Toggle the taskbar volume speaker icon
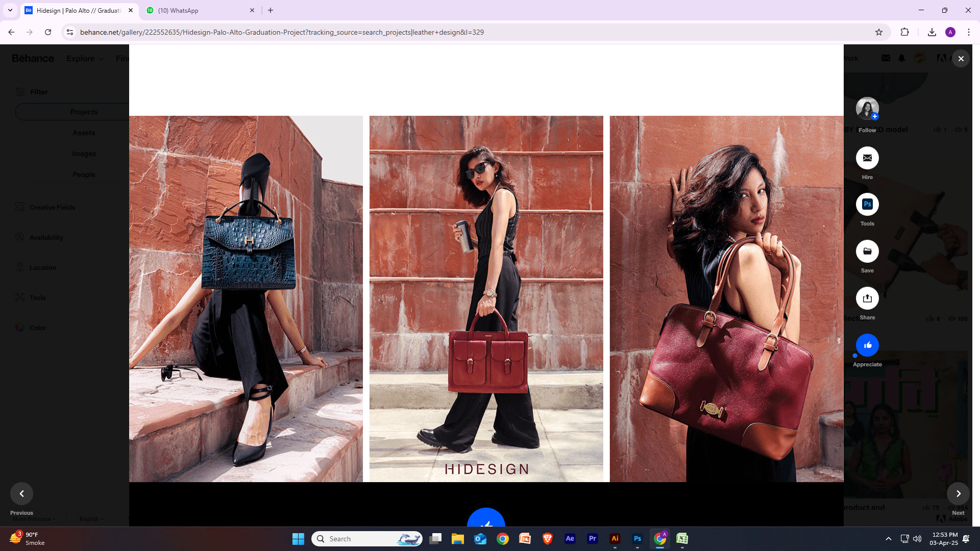Image resolution: width=980 pixels, height=551 pixels. coord(917,539)
